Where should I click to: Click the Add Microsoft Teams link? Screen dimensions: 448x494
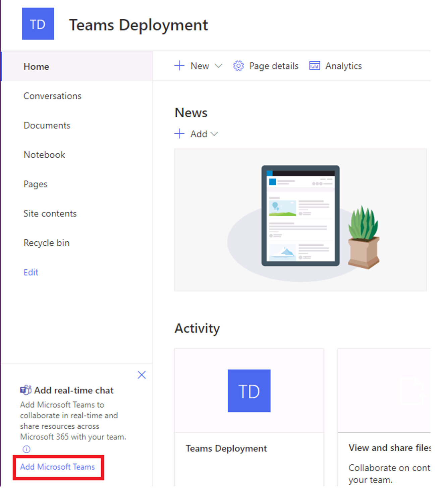57,467
